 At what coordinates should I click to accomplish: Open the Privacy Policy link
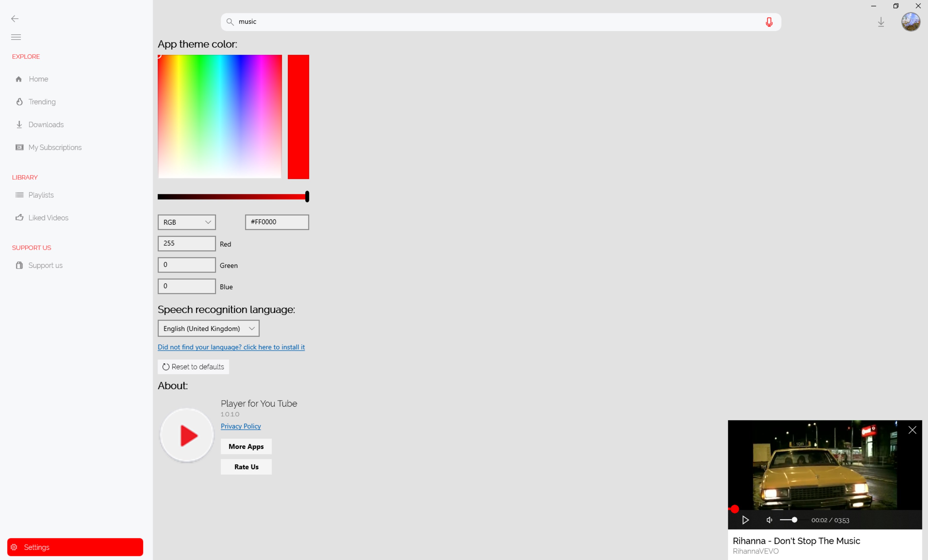[x=240, y=426]
